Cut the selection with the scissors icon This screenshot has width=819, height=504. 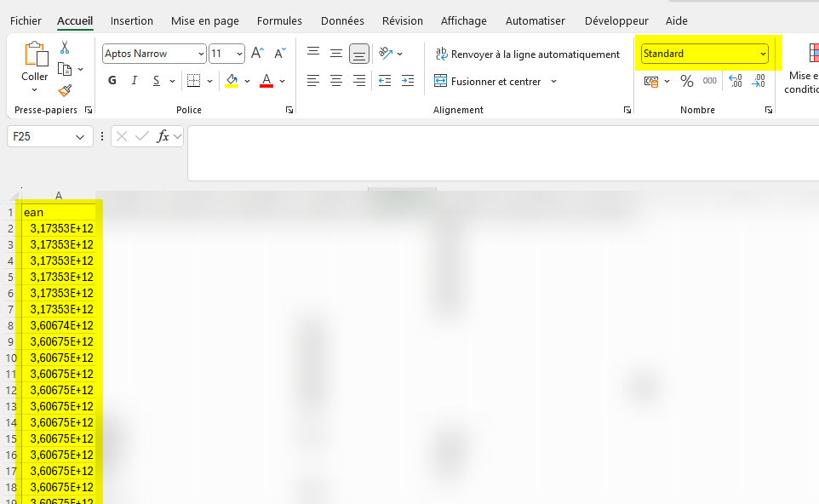click(64, 45)
